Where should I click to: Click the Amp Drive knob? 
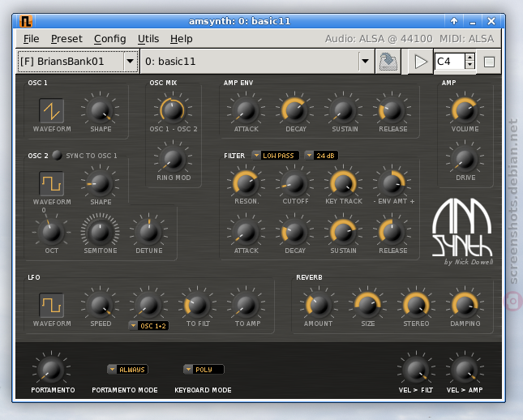pos(465,159)
